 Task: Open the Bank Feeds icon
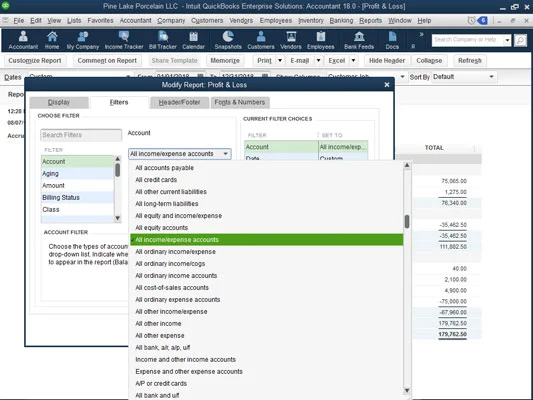(x=359, y=40)
